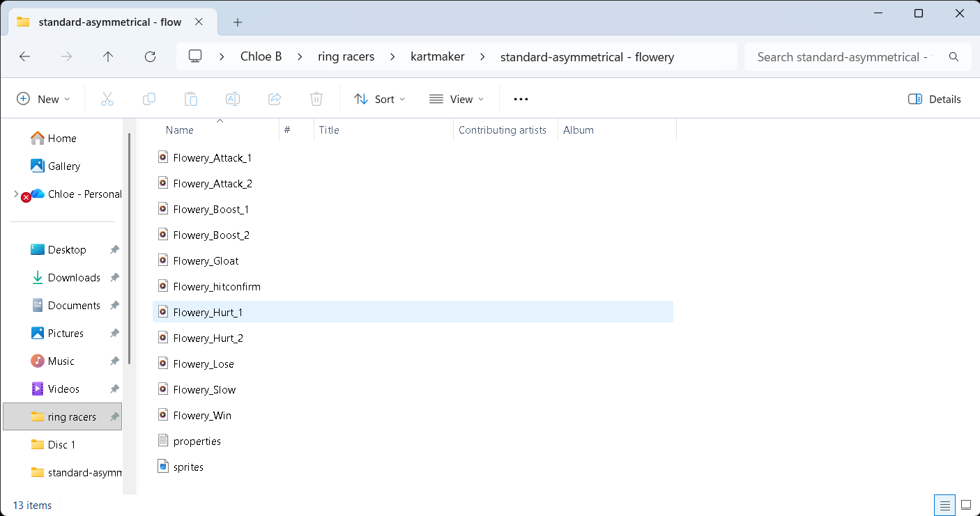Open the See more ellipsis menu
980x516 pixels.
click(x=521, y=99)
